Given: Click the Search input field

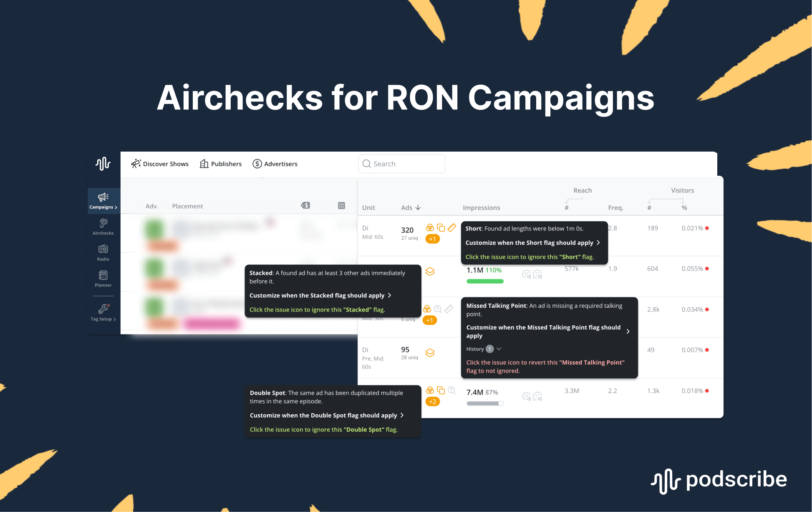Looking at the screenshot, I should 402,164.
